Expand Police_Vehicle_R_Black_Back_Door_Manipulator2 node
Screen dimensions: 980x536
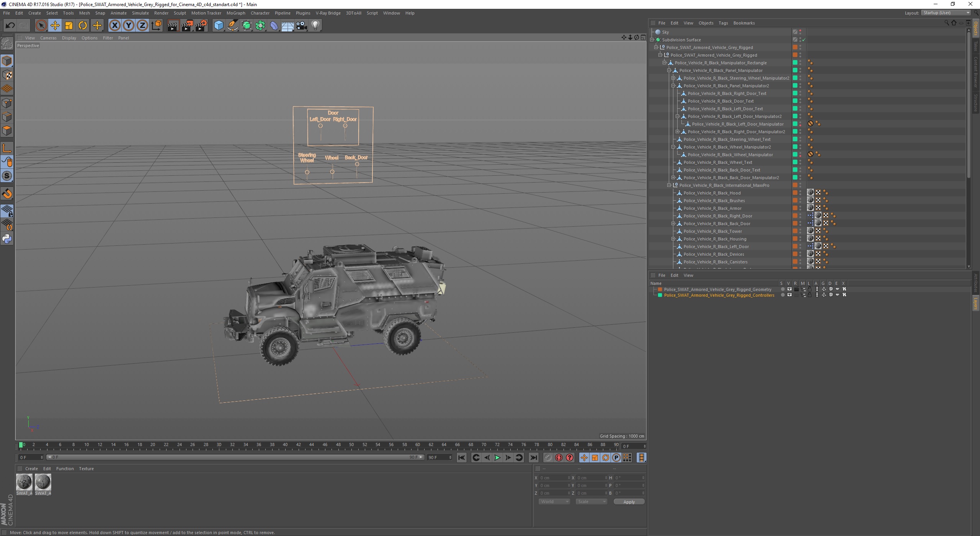673,178
